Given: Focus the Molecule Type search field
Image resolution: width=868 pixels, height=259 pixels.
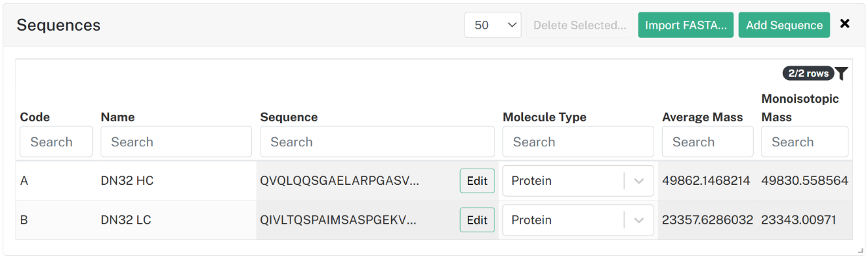Looking at the screenshot, I should pos(578,142).
